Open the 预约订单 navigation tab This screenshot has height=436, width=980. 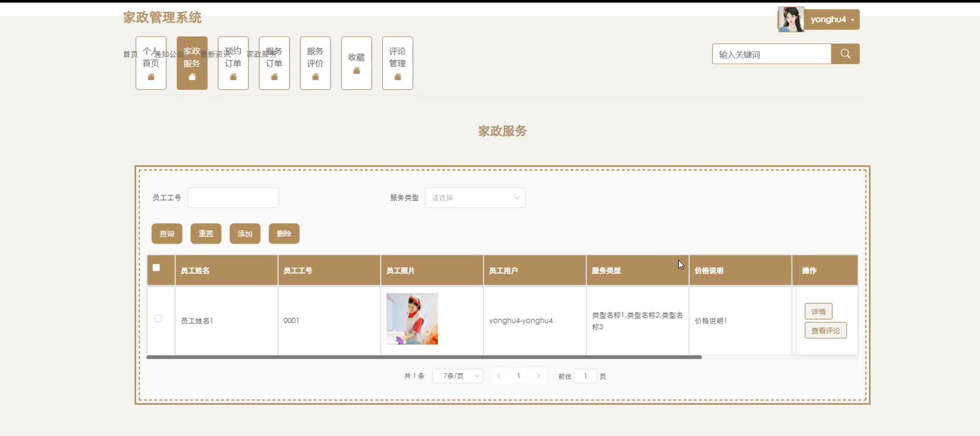point(233,63)
